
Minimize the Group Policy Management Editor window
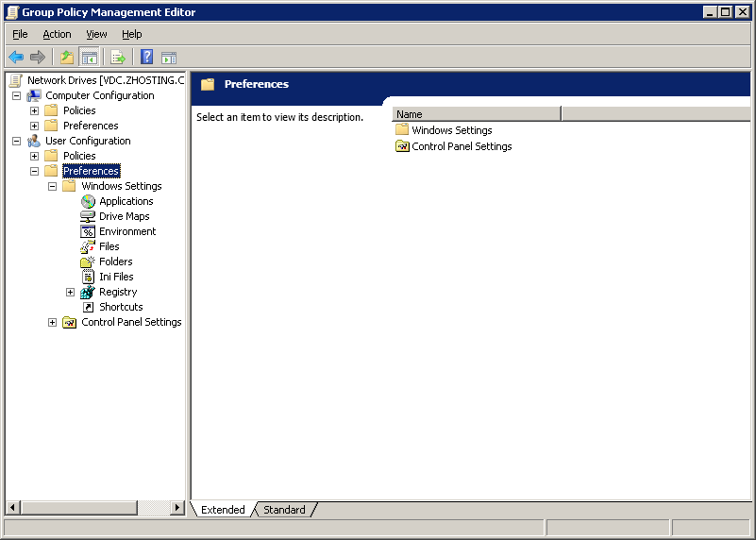click(710, 12)
